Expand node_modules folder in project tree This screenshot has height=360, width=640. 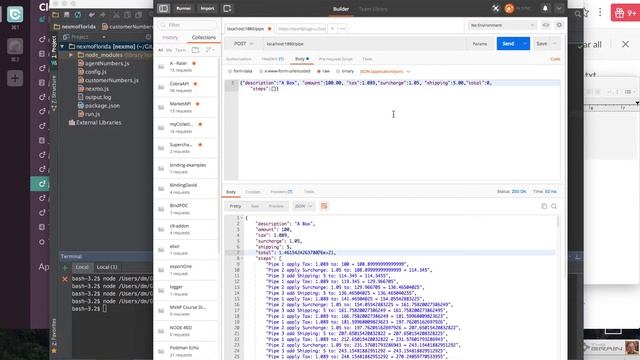tap(71, 55)
